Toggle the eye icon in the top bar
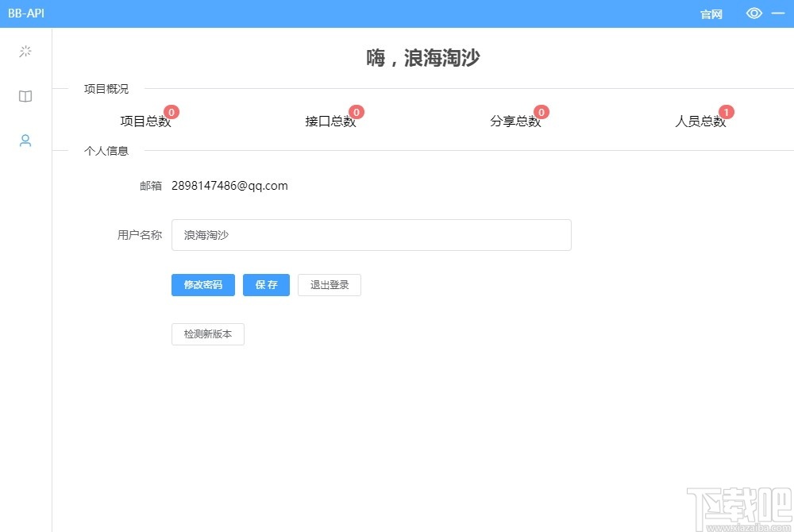Viewport: 794px width, 532px height. 753,13
